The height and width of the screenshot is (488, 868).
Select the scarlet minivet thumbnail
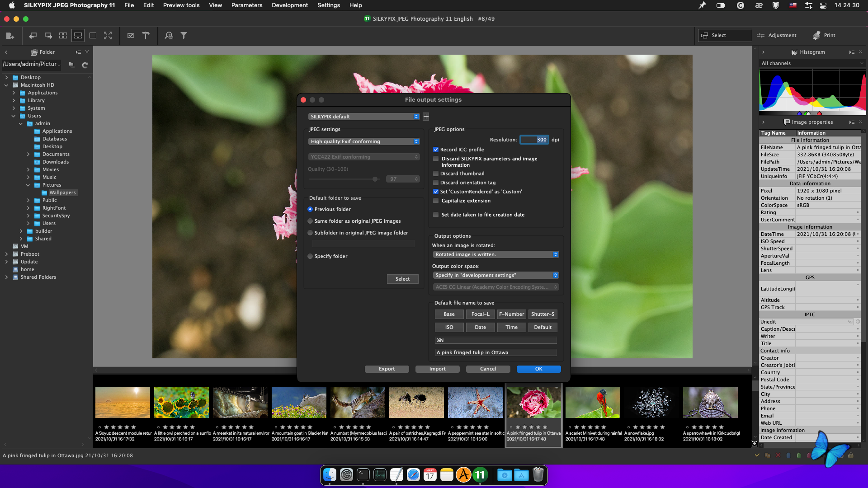(592, 402)
